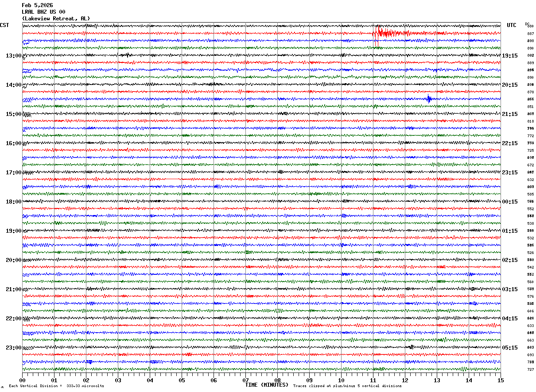The image size is (536, 392).
Task: Click the 13:00 CST hour label
Action: [14, 56]
